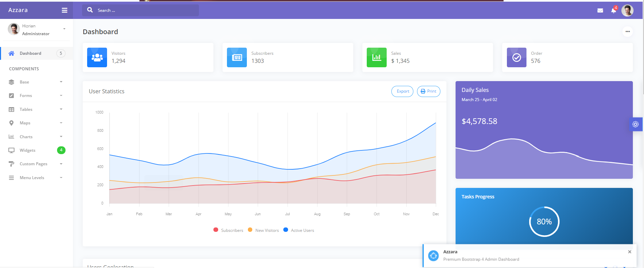The image size is (644, 268).
Task: Click the Azzara logo text
Action: (x=18, y=10)
